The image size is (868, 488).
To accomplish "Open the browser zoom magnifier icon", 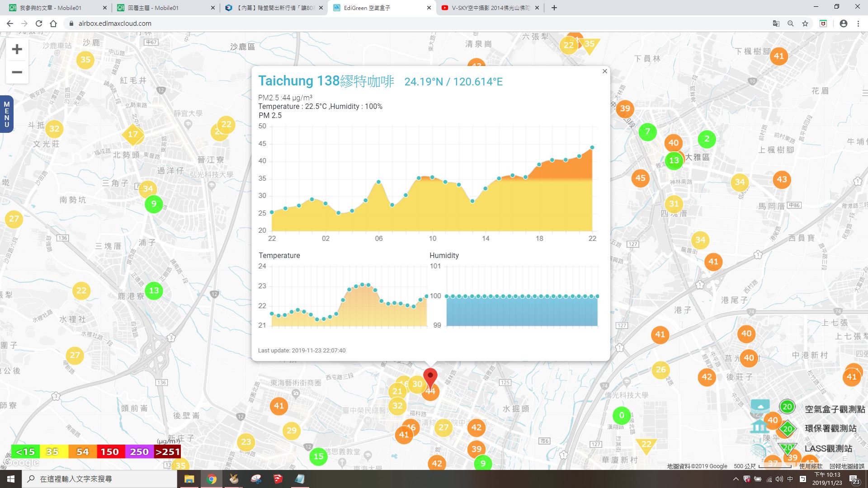I will click(790, 23).
